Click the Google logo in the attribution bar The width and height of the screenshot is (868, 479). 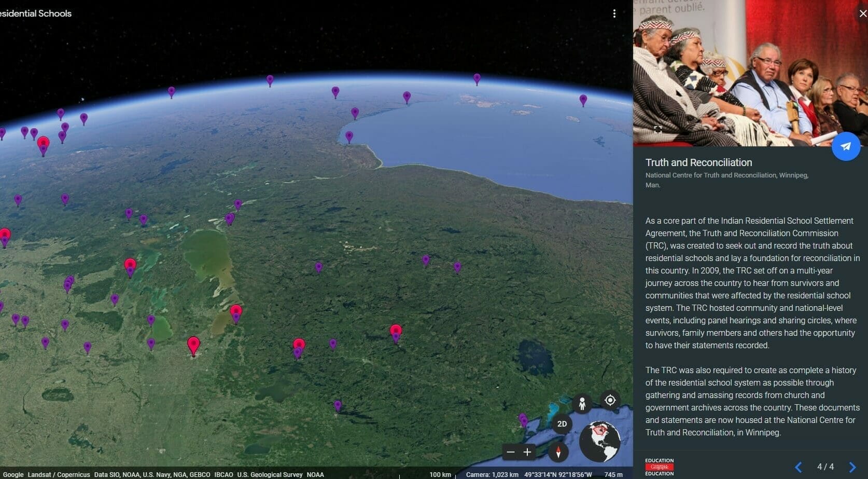point(13,474)
